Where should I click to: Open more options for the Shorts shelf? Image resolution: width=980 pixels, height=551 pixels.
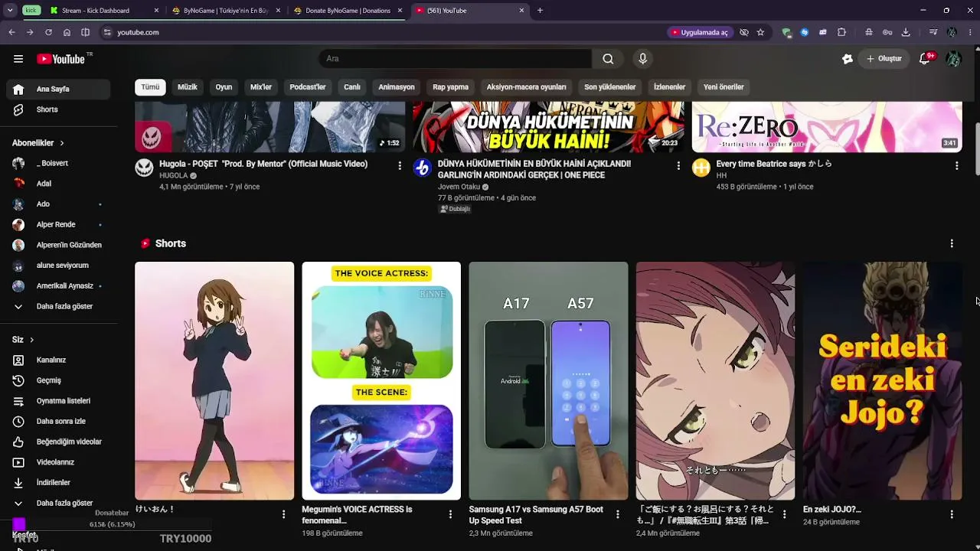(x=952, y=243)
